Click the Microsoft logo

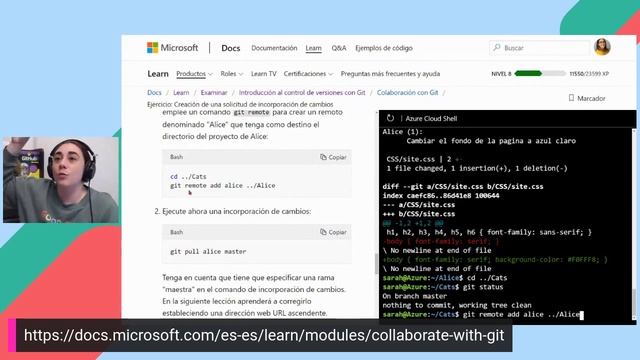coord(172,48)
